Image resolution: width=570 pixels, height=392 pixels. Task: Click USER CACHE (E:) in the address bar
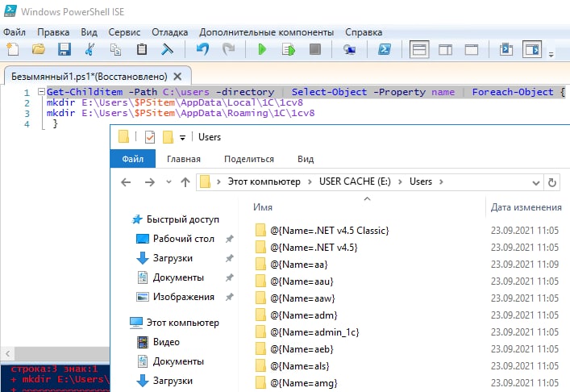pos(355,181)
